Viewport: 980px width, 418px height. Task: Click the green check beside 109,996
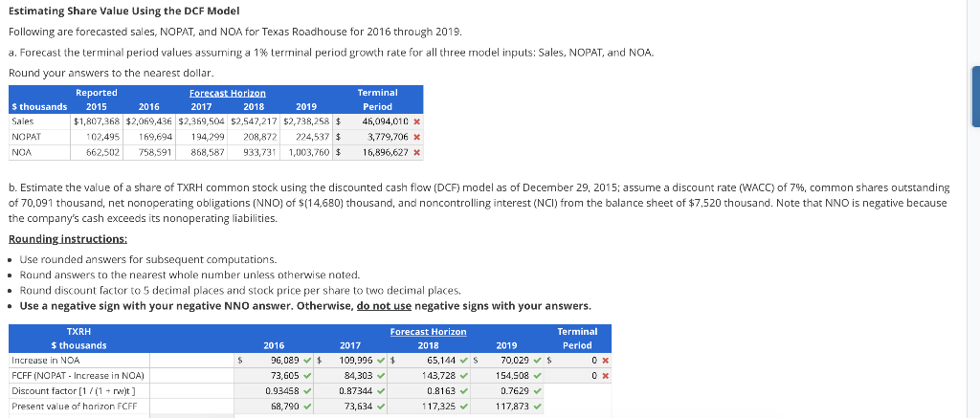click(381, 360)
